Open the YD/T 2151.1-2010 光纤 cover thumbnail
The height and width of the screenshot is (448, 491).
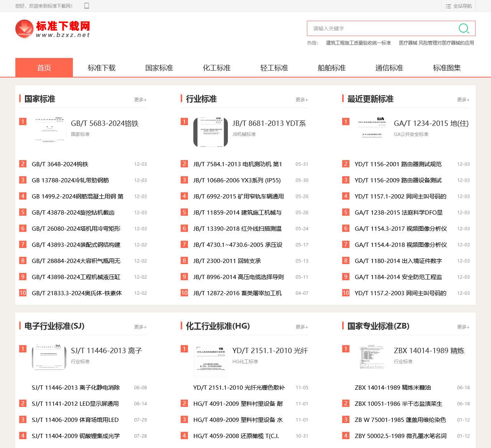point(211,362)
